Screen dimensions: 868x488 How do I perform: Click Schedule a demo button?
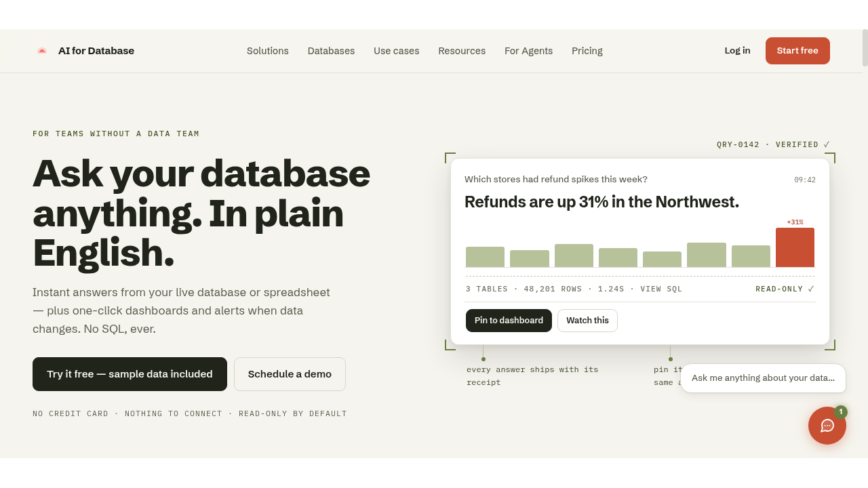coord(290,374)
